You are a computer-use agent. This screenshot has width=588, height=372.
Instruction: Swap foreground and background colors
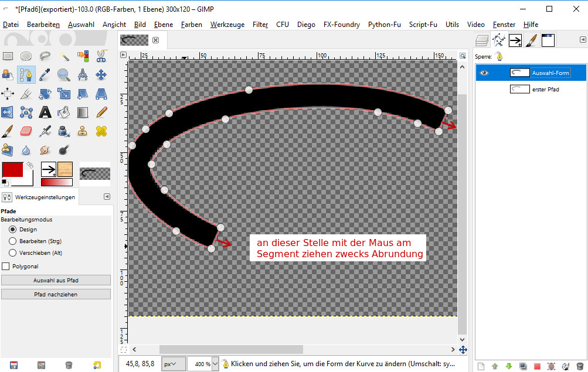[29, 165]
